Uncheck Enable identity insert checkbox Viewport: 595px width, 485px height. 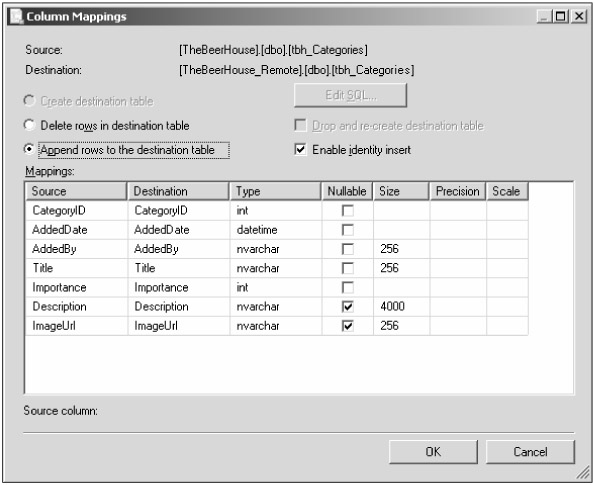pos(301,150)
